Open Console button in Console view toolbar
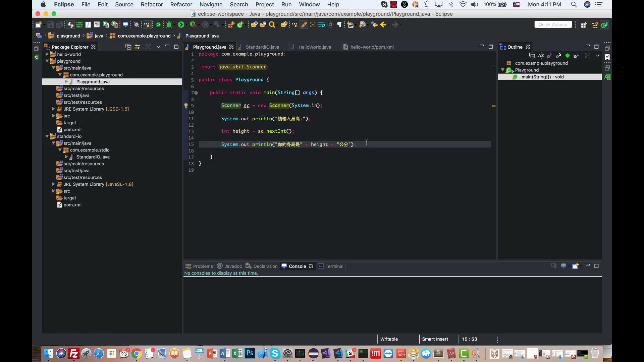This screenshot has width=644, height=362. 576,266
